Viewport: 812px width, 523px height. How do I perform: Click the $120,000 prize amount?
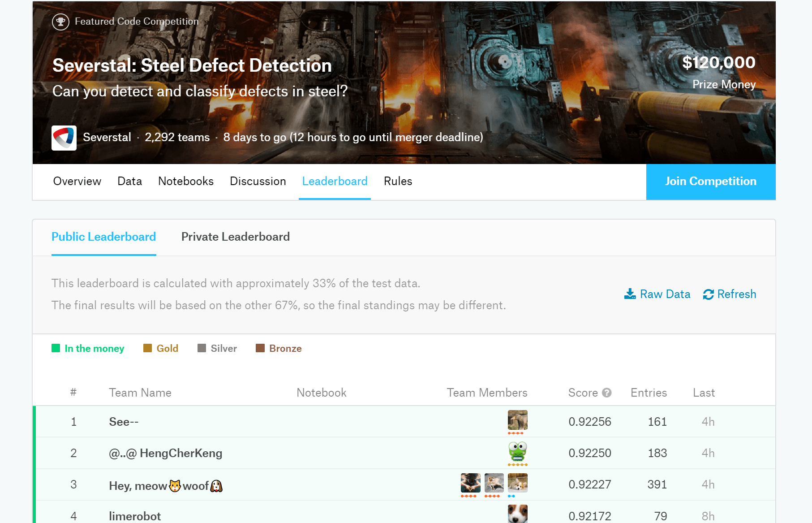point(719,63)
